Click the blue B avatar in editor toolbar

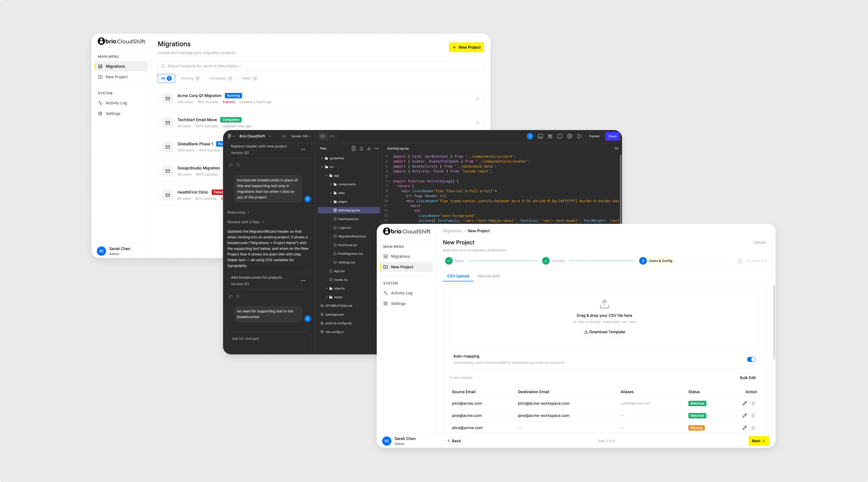click(x=530, y=136)
